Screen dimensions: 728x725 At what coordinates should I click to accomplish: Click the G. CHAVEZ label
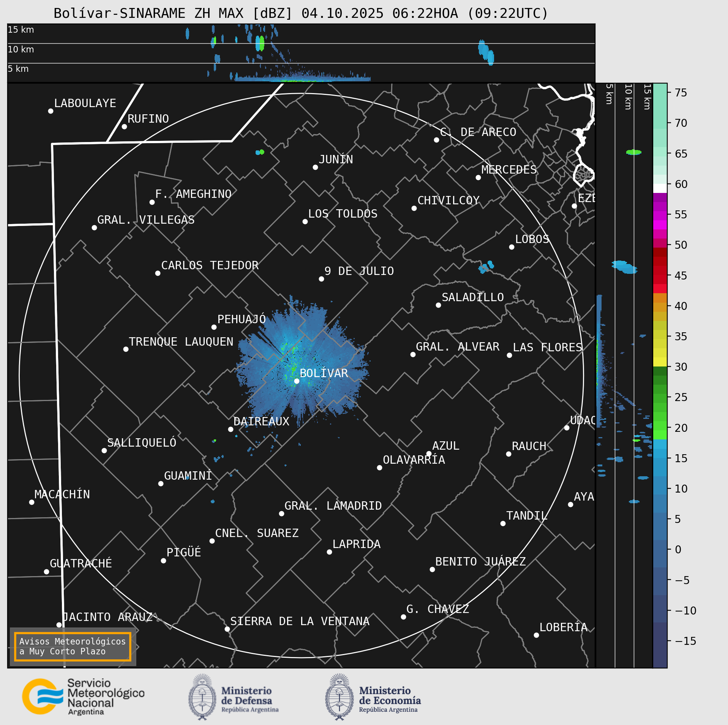438,609
